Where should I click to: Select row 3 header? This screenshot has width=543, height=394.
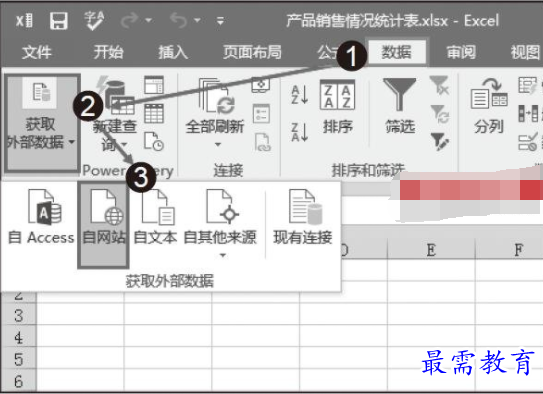(x=19, y=315)
